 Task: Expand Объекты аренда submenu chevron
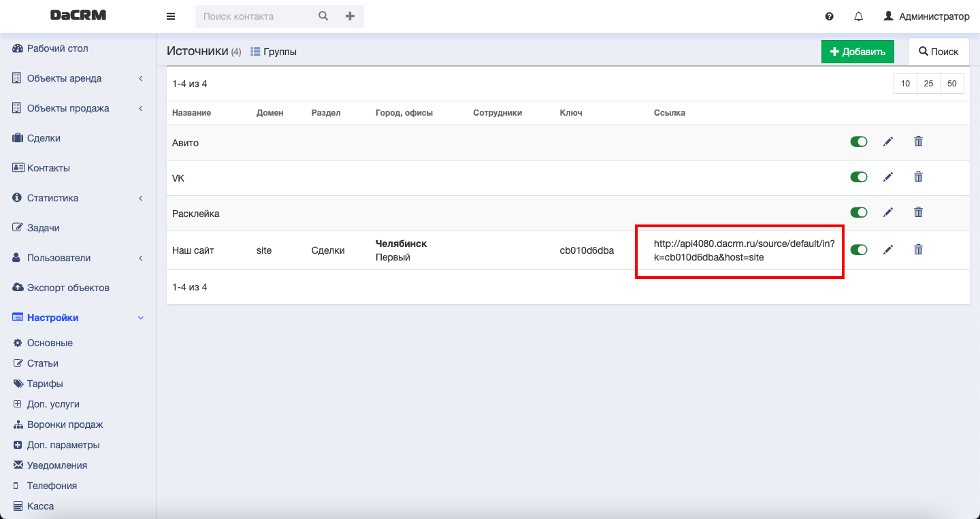[141, 78]
